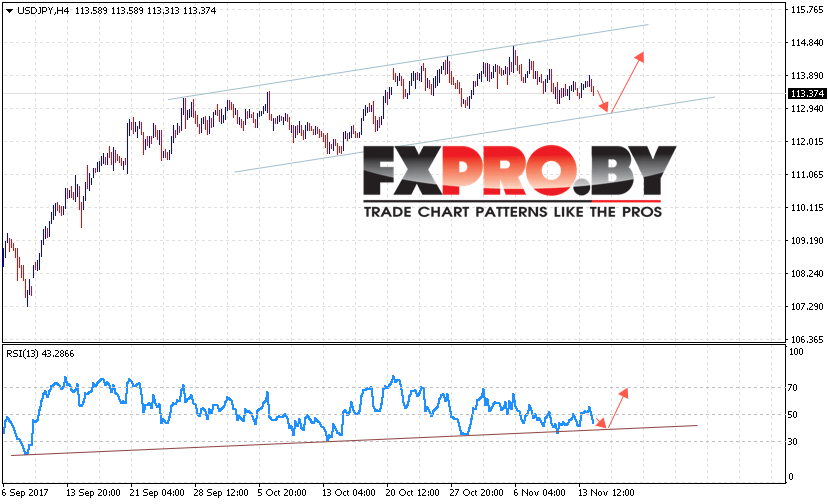
Task: Click the 107.290 price axis label
Action: (807, 307)
